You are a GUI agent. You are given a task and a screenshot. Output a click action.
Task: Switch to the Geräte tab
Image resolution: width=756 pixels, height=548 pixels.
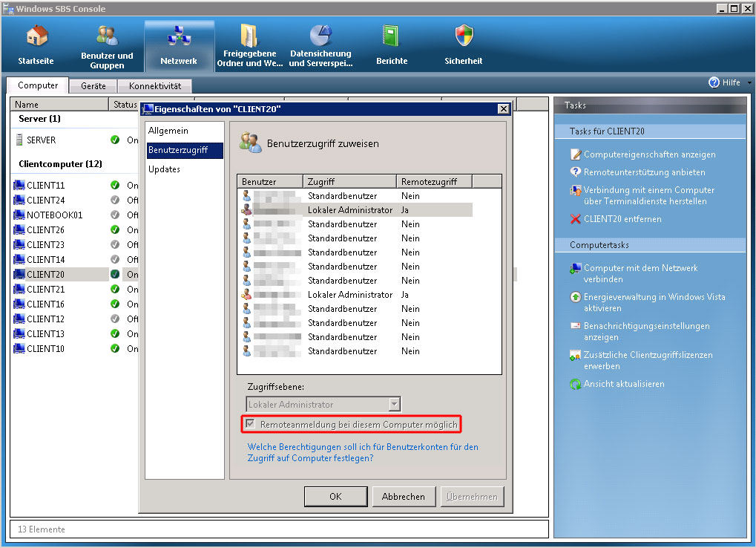(93, 86)
